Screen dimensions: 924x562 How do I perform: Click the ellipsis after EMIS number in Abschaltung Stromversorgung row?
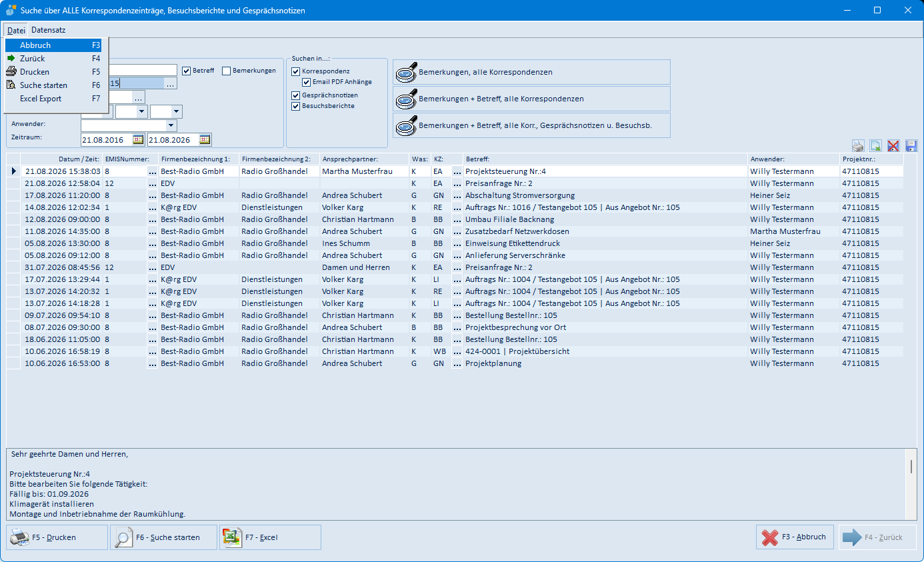coord(152,195)
